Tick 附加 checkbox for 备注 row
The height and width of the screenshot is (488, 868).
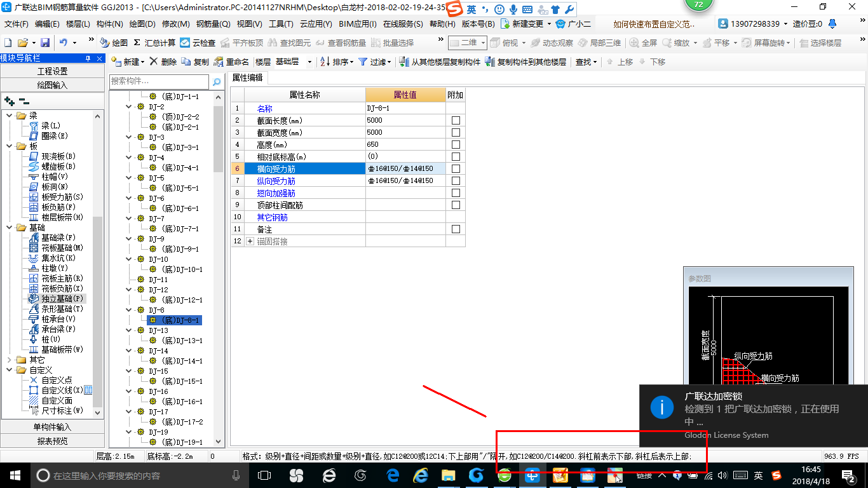(456, 229)
